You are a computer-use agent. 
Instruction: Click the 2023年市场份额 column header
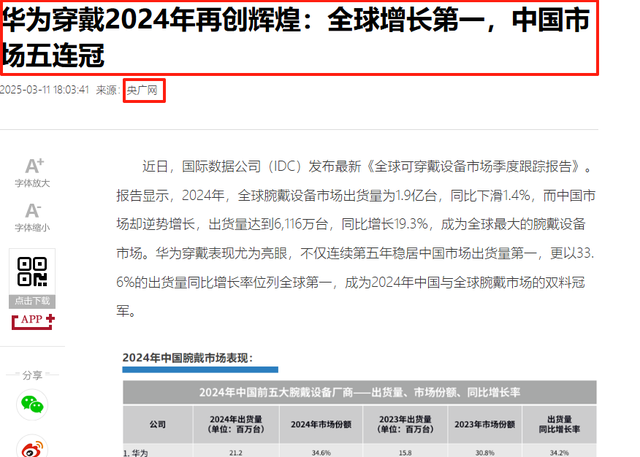tap(484, 424)
